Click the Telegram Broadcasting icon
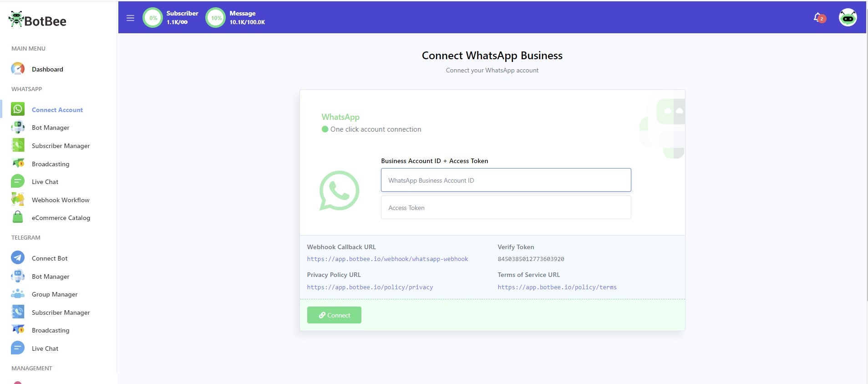The width and height of the screenshot is (868, 384). [x=18, y=329]
